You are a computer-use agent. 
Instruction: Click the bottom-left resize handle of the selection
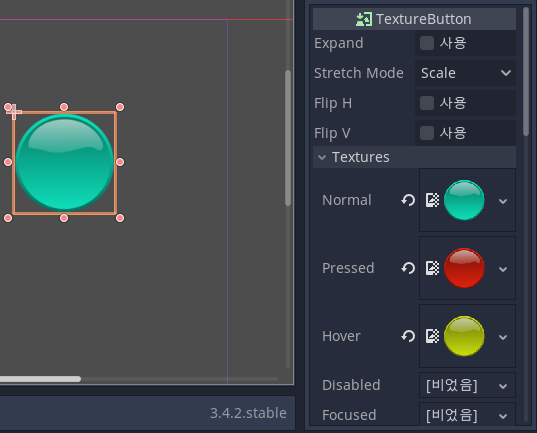click(x=8, y=218)
